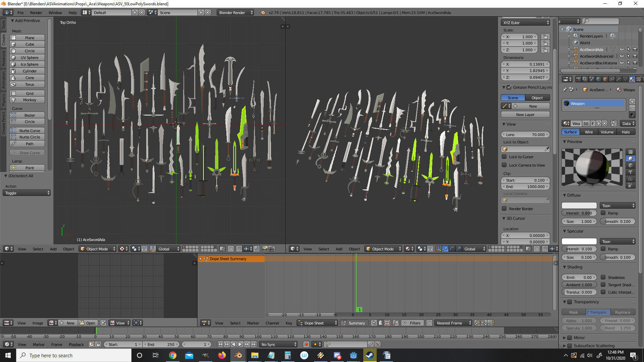Switch to the Wire material type tab

pyautogui.click(x=589, y=132)
